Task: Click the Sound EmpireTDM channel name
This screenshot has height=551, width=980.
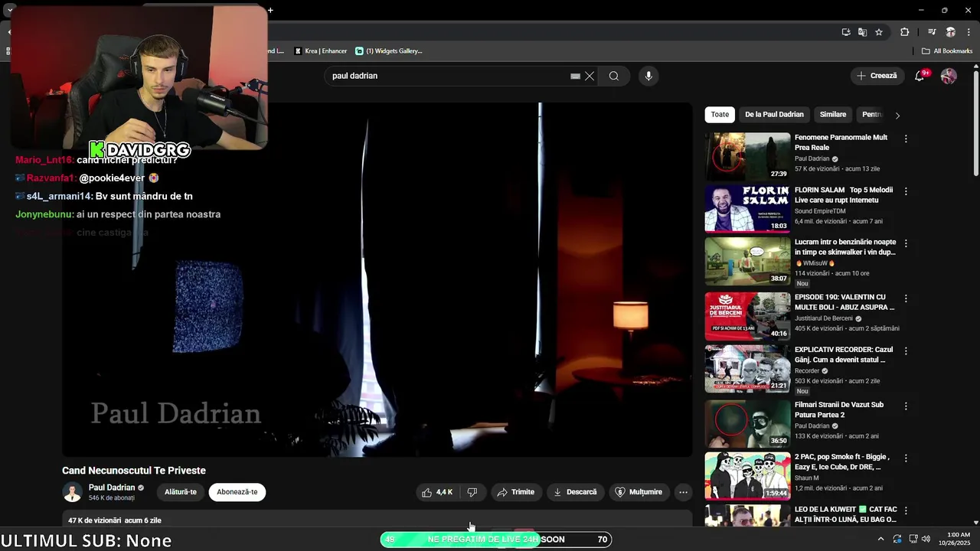Action: (x=820, y=210)
